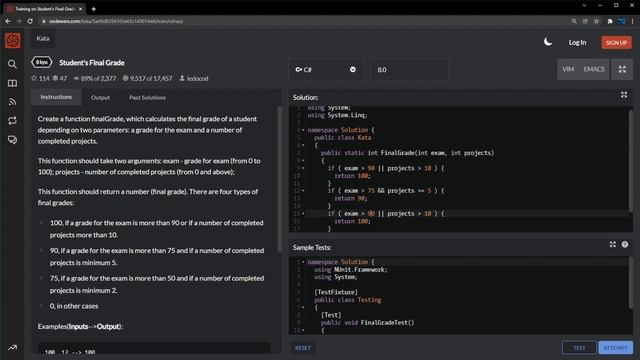Viewport: 640px width, 360px height.
Task: Click the instructions panel scrollbar
Action: pyautogui.click(x=280, y=180)
